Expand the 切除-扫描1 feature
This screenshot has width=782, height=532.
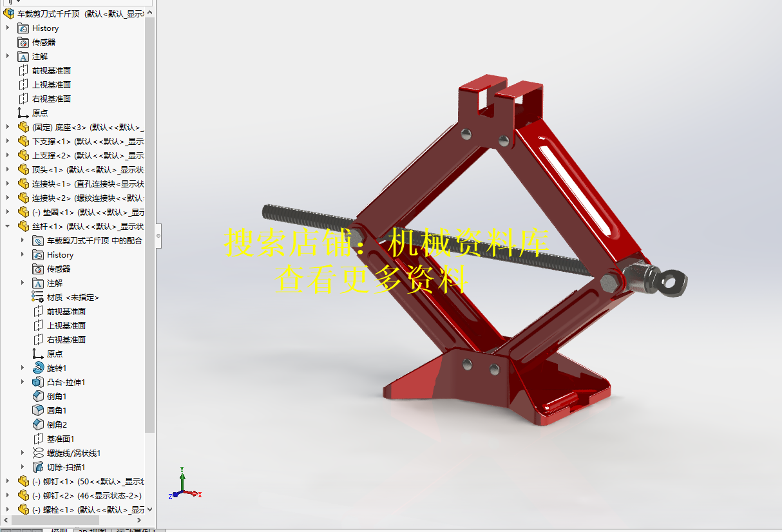(x=23, y=467)
